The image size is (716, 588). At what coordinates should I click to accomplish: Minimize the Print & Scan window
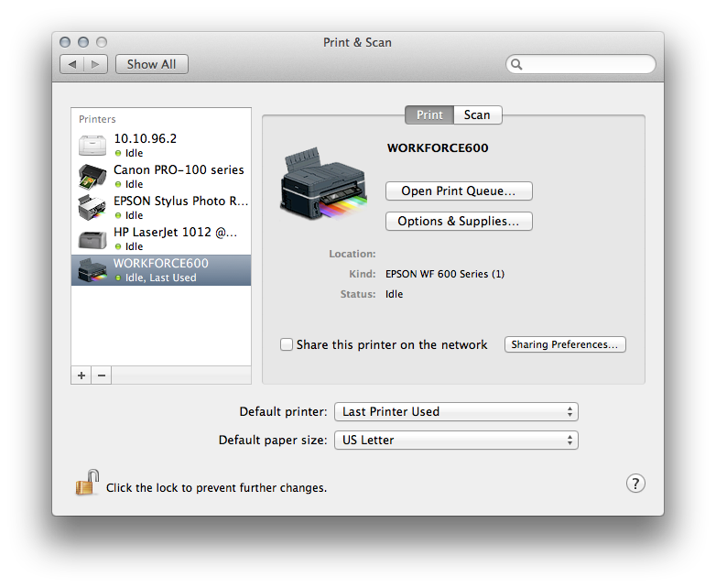point(83,42)
